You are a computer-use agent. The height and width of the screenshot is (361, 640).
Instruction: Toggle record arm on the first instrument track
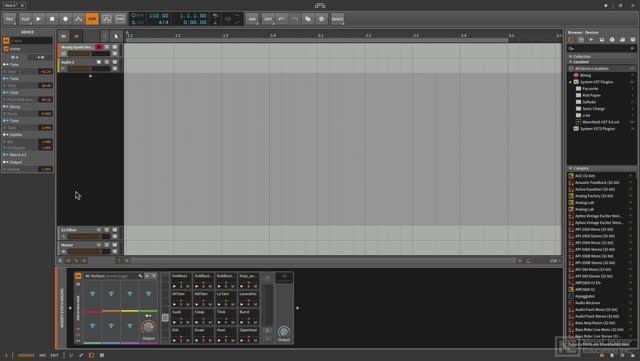coord(99,47)
